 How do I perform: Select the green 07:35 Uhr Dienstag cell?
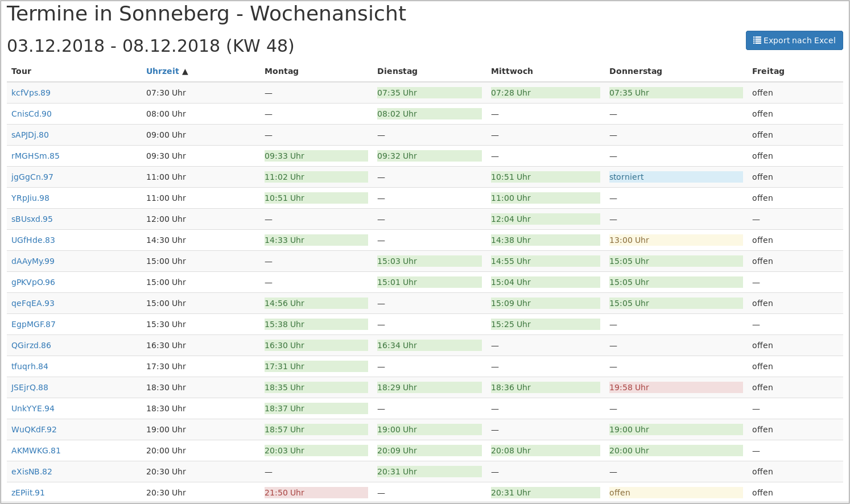429,92
